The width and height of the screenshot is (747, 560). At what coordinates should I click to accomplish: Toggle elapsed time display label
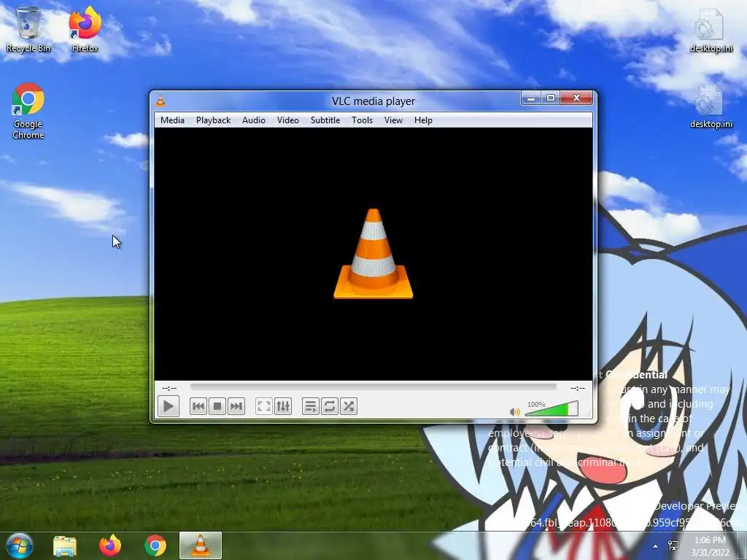click(169, 388)
